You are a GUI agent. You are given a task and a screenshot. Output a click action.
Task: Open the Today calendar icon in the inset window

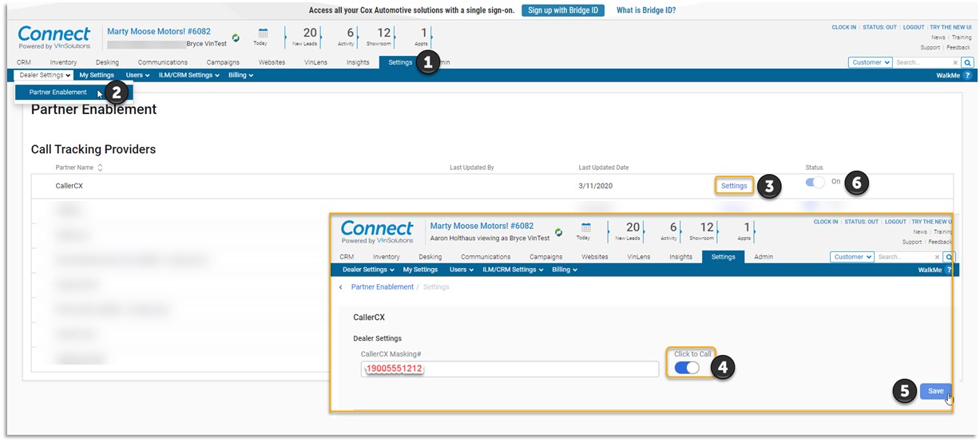pos(585,227)
